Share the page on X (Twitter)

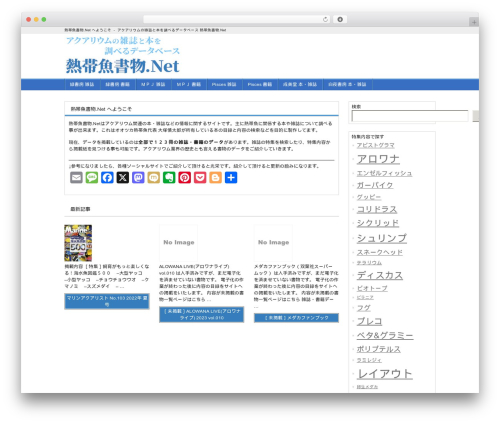123,178
